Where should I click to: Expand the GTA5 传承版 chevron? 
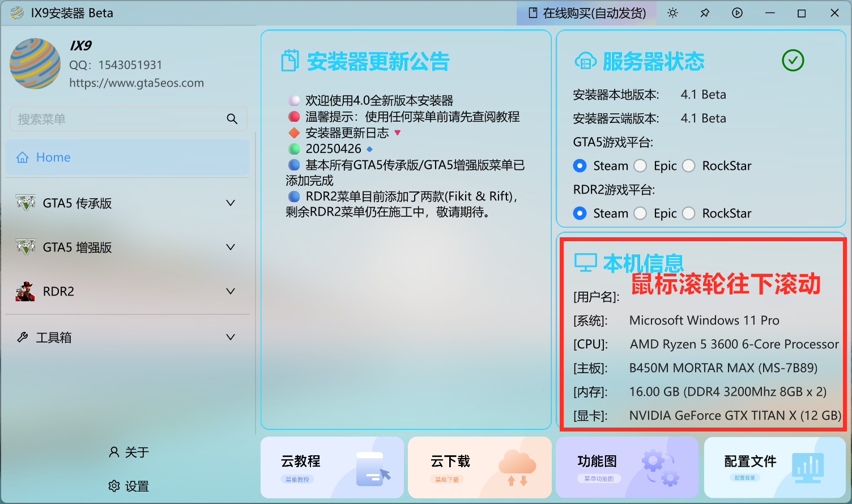(231, 203)
